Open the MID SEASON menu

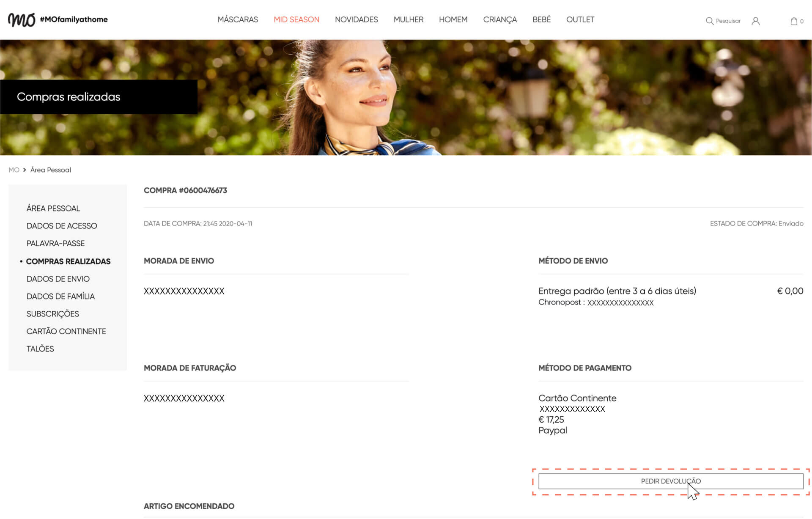[296, 19]
